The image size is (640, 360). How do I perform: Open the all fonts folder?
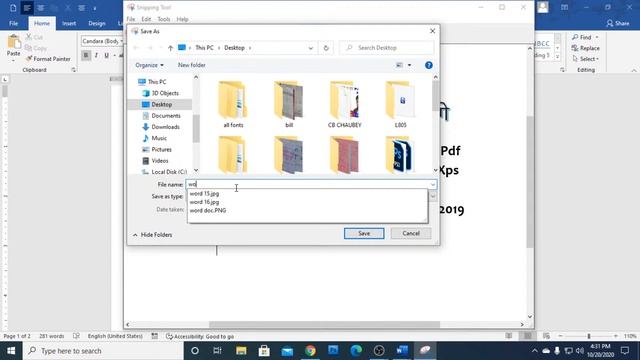point(233,104)
